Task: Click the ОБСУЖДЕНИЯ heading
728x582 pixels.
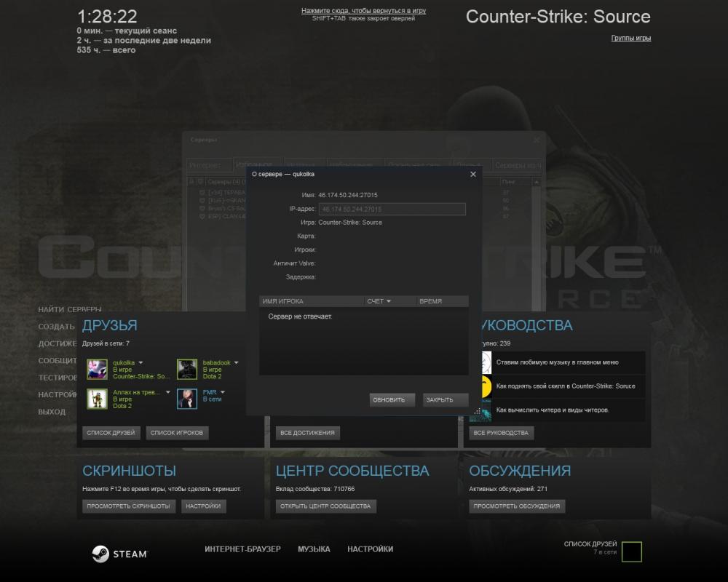Action: click(x=520, y=471)
